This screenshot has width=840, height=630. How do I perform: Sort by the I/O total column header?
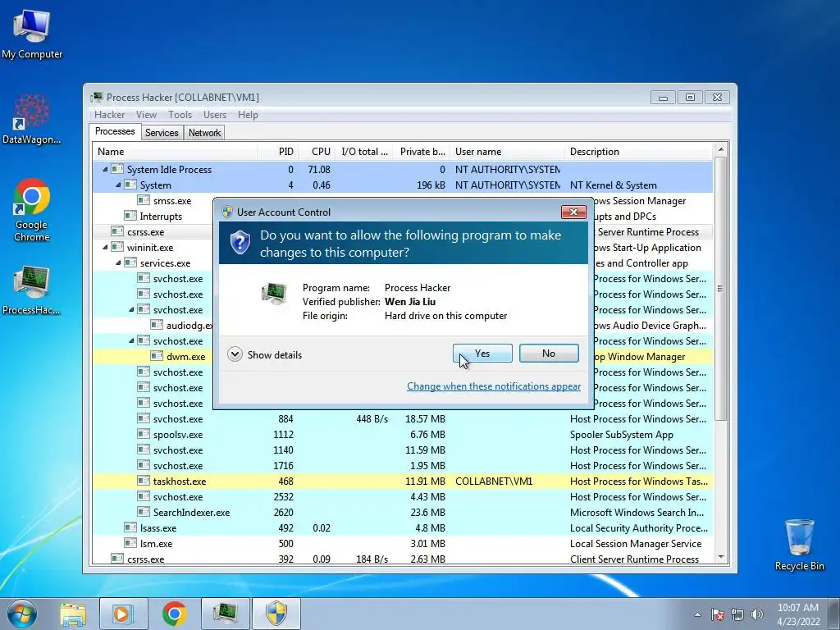click(364, 152)
